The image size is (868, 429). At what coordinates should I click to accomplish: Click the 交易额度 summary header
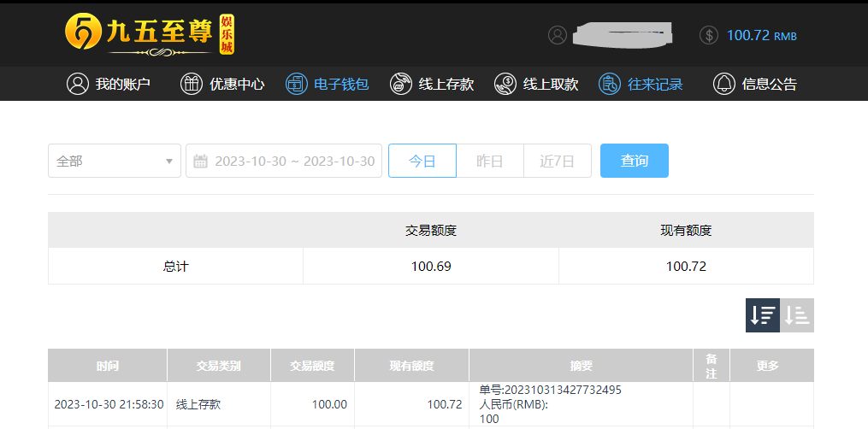point(431,231)
